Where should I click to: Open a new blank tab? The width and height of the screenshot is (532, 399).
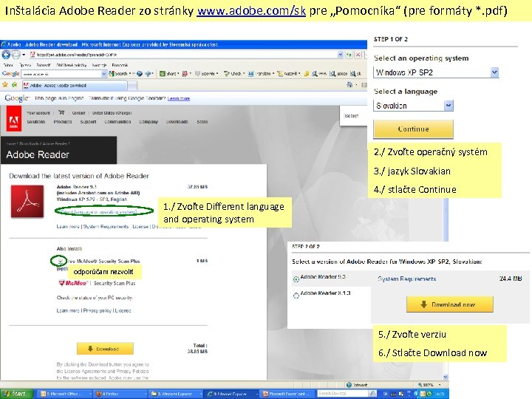pos(132,86)
